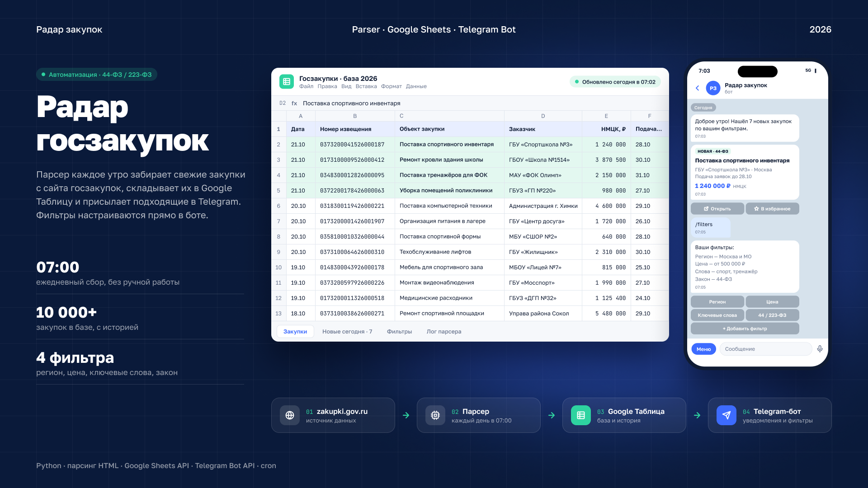
Task: Click the table icon on Google Таблица card
Action: (x=581, y=415)
